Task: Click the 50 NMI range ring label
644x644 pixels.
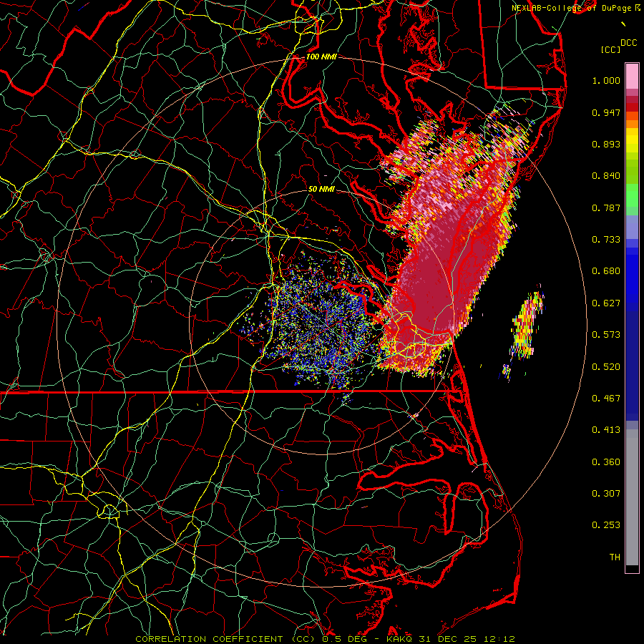Action: tap(321, 189)
